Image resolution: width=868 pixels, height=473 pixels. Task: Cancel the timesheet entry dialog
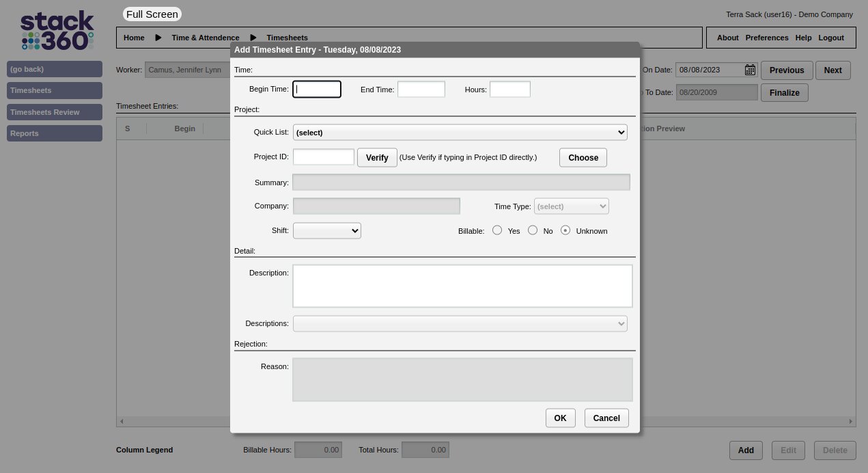tap(606, 418)
